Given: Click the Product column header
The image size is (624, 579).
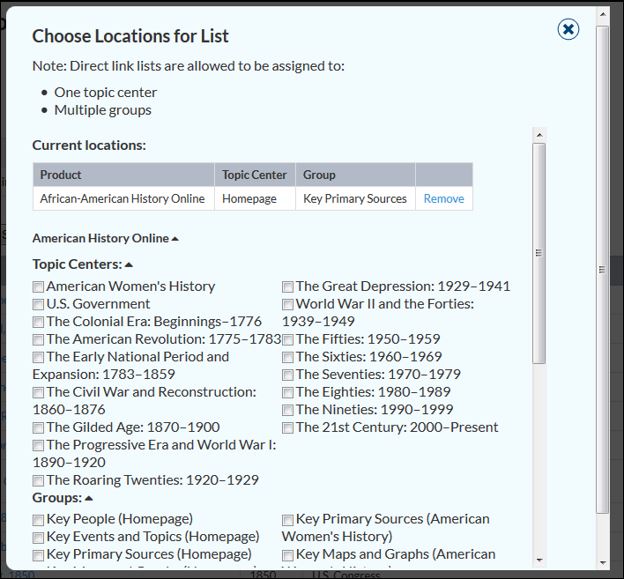Looking at the screenshot, I should 123,174.
